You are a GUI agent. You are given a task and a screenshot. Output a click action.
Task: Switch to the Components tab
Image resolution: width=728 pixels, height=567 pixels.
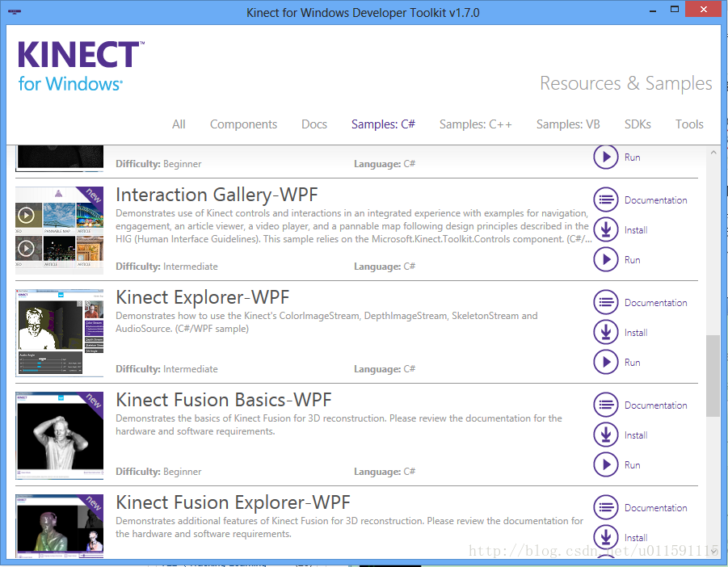point(243,124)
